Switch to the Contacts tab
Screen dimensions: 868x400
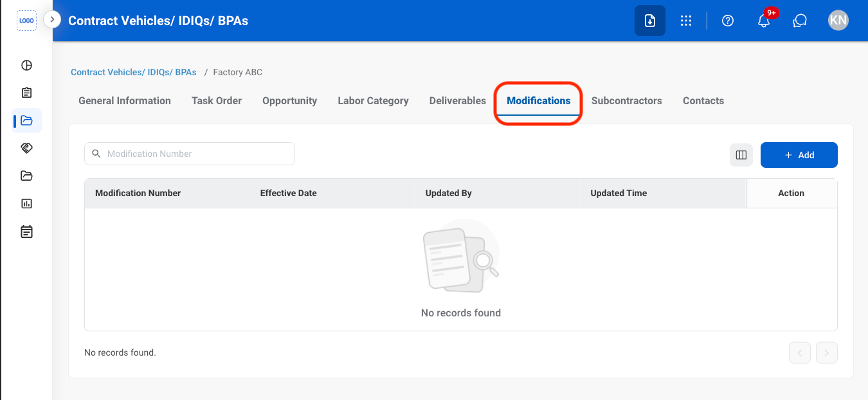point(703,101)
